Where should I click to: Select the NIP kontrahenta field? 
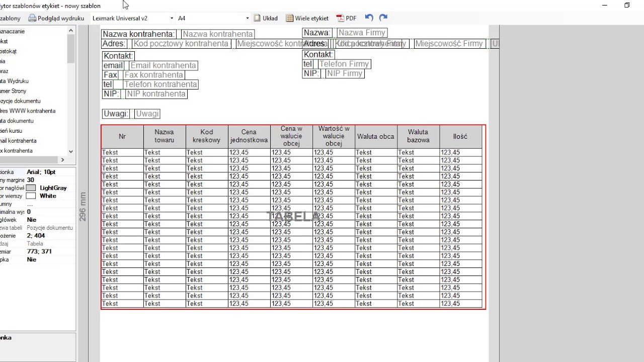point(156,94)
